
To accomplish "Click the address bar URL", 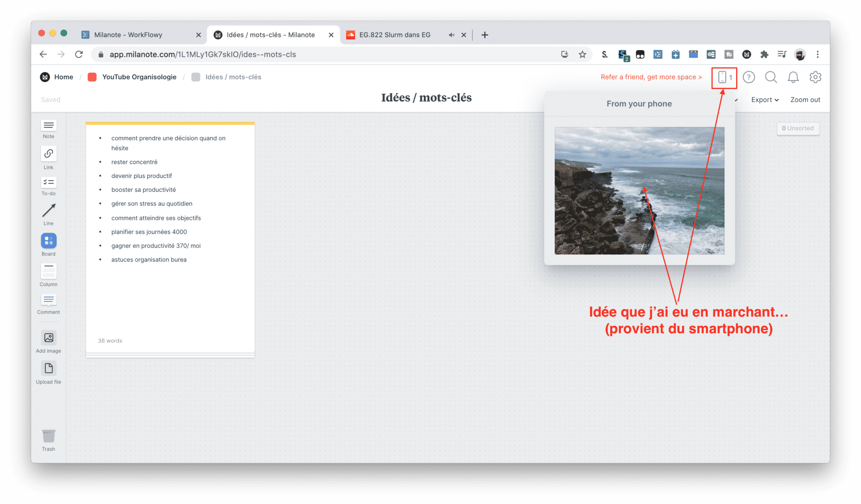I will click(203, 54).
